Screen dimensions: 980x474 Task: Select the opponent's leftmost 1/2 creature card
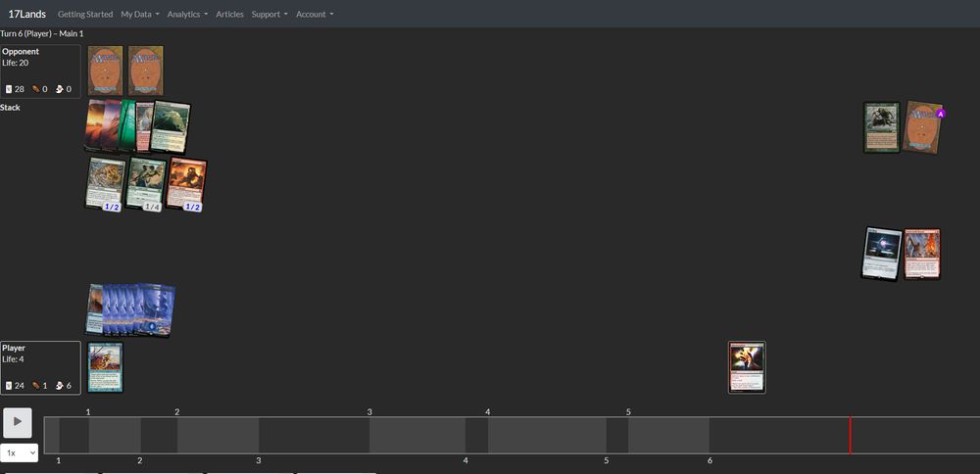(105, 184)
